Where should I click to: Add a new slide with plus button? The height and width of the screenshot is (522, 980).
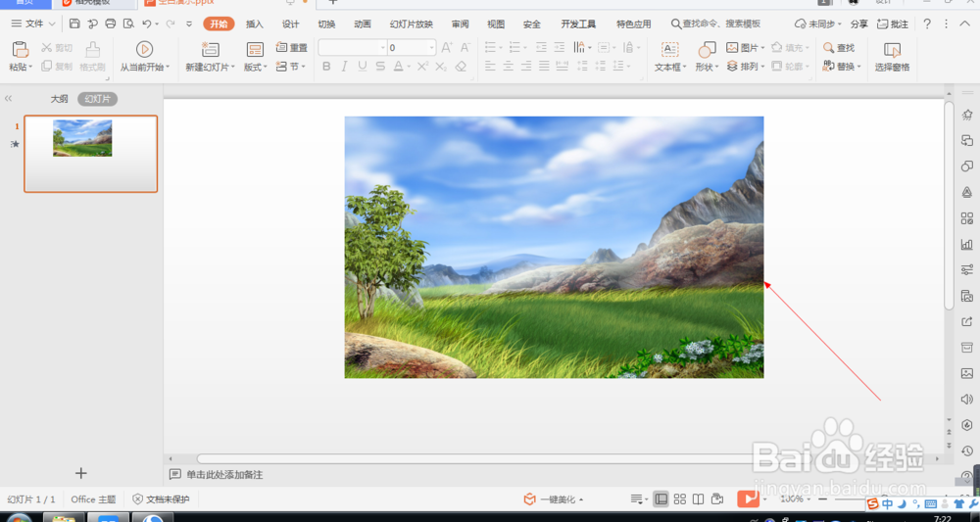tap(80, 473)
